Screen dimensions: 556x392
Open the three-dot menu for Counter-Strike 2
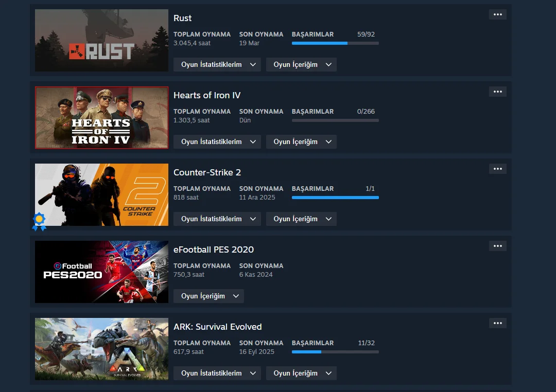497,169
